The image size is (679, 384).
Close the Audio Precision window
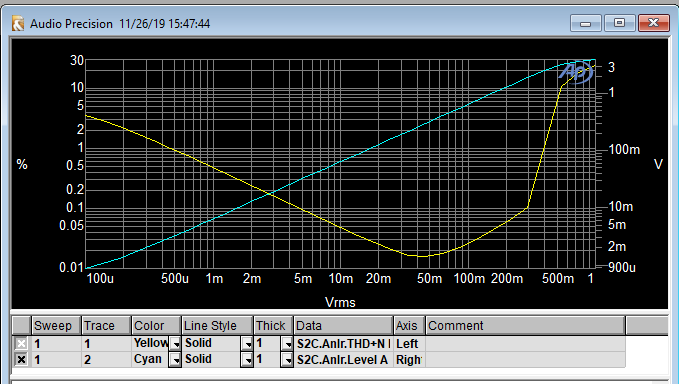(x=654, y=23)
